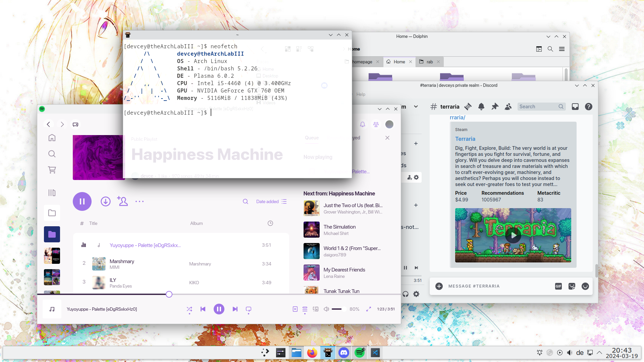Show pinned messages in Discord
This screenshot has height=362, width=644.
(495, 107)
